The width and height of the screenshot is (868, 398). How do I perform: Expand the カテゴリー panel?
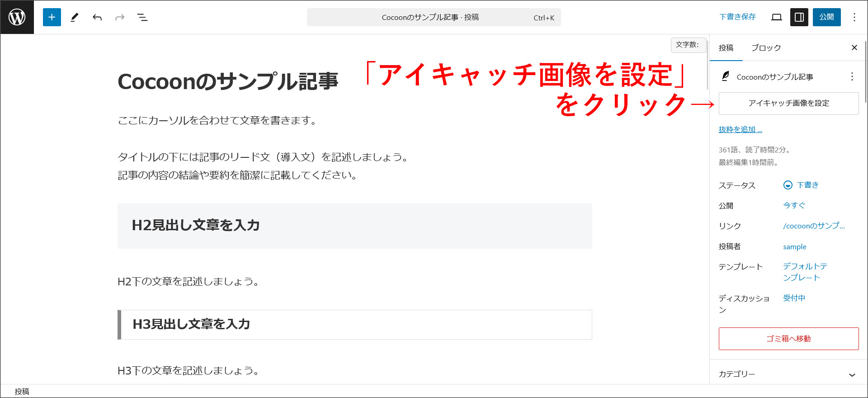pyautogui.click(x=789, y=374)
